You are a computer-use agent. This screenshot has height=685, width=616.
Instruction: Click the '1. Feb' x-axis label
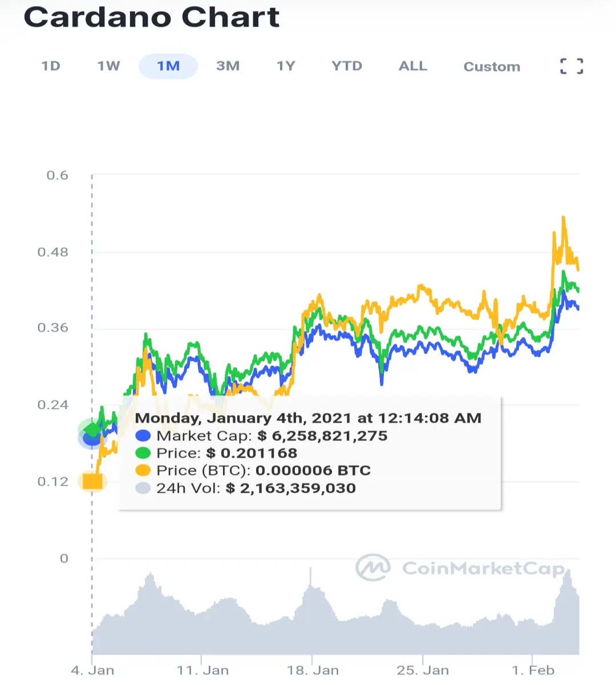(533, 670)
